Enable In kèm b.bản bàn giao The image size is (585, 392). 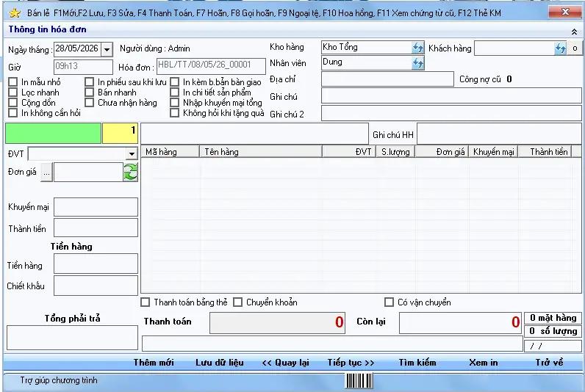click(x=175, y=82)
